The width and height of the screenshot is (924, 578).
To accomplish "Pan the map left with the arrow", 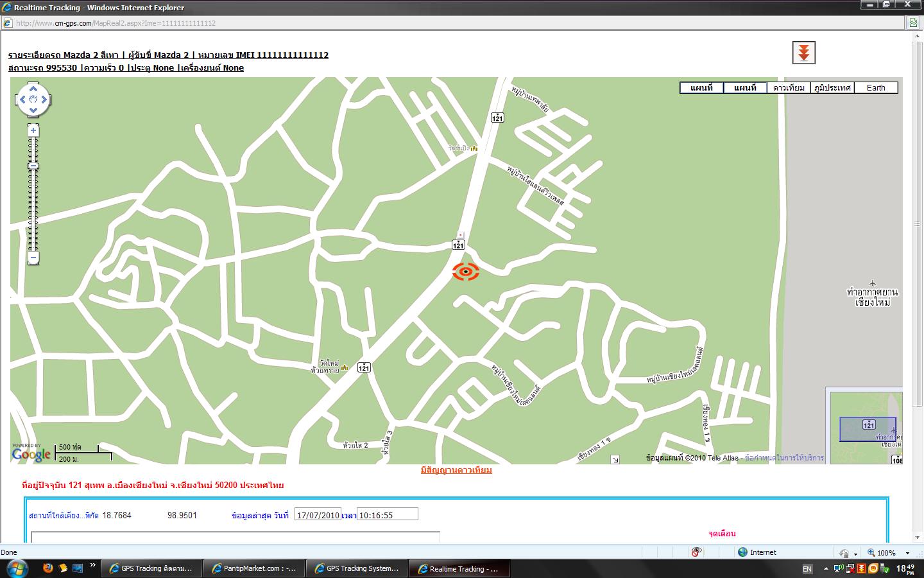I will click(22, 100).
